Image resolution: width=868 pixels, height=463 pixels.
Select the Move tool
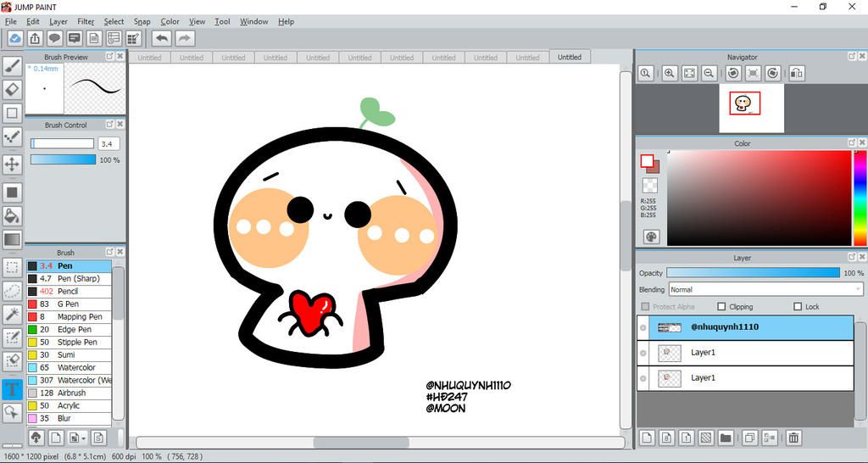[x=12, y=164]
